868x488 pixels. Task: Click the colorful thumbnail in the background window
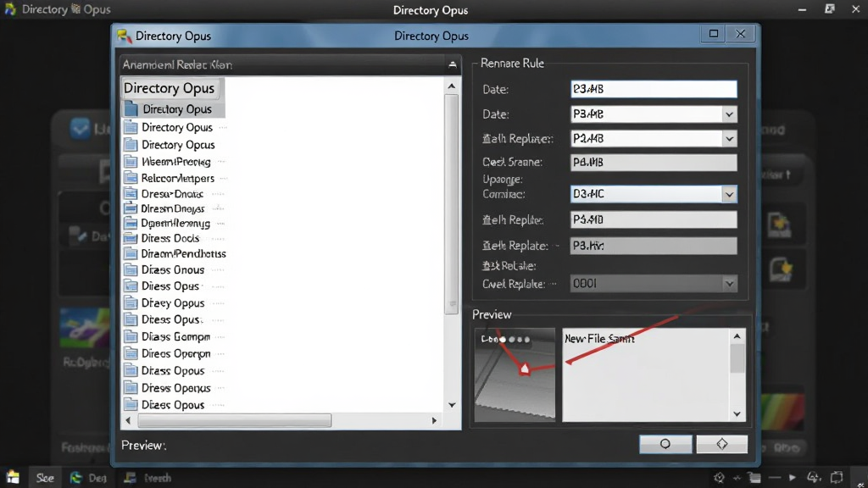pos(85,328)
